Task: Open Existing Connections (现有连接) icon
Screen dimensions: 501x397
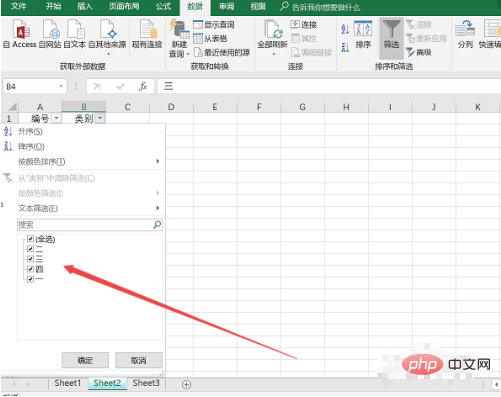Action: (148, 29)
